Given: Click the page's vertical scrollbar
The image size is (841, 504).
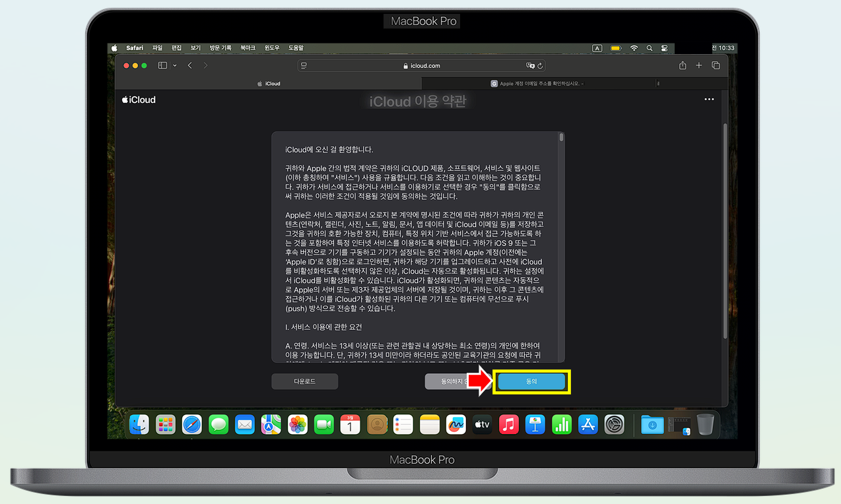Looking at the screenshot, I should [725, 231].
